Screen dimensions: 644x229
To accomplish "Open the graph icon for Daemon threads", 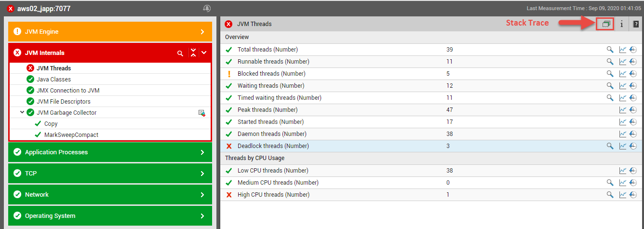I will 623,134.
